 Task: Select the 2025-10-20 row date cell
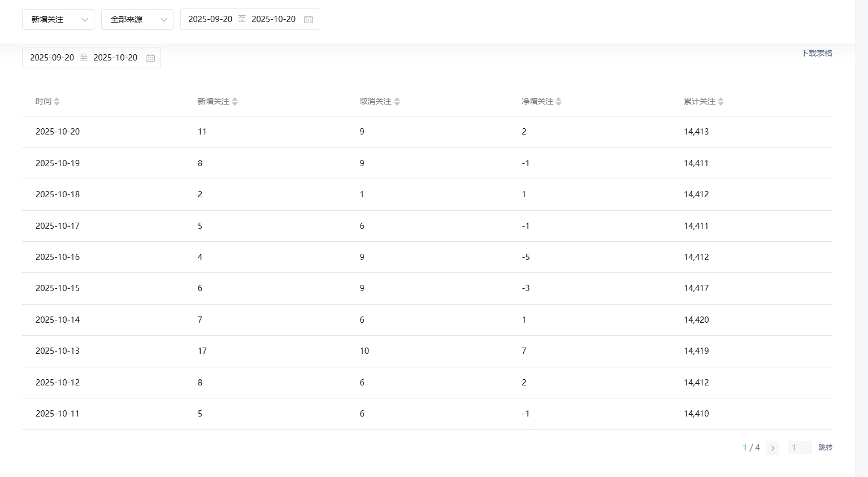[x=58, y=132]
